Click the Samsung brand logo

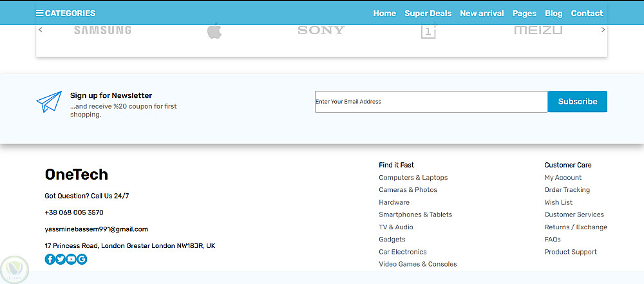[x=102, y=30]
